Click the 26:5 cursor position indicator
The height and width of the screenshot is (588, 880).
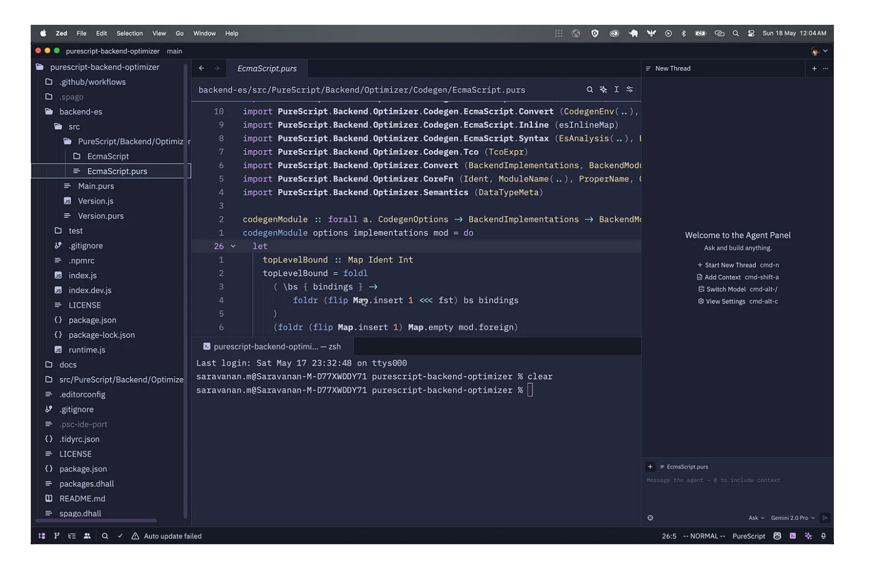669,536
